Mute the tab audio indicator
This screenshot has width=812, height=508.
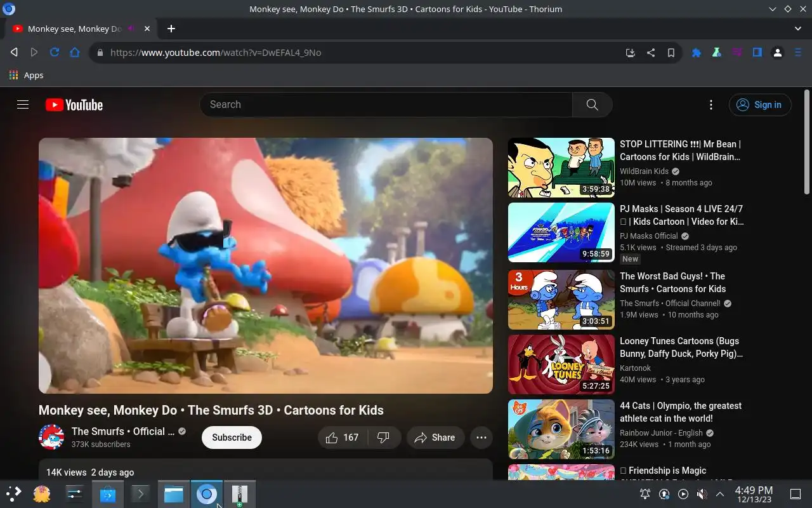[x=131, y=29]
